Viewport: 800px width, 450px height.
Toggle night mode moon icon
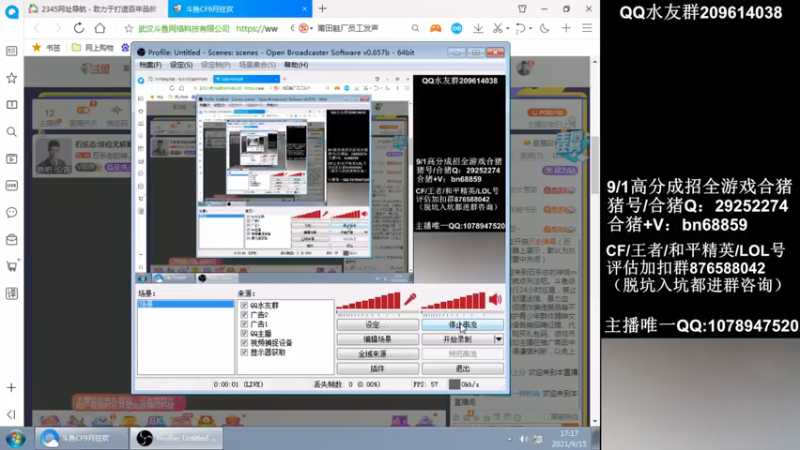coord(544,29)
